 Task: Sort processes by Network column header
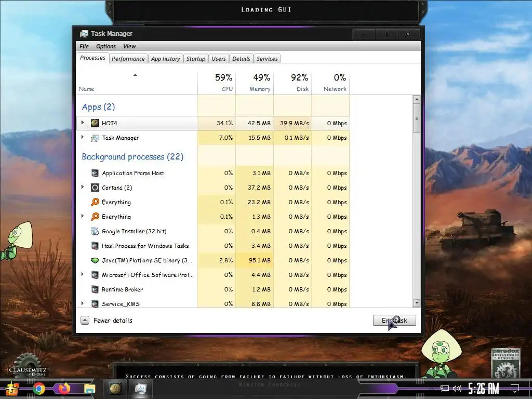click(330, 83)
